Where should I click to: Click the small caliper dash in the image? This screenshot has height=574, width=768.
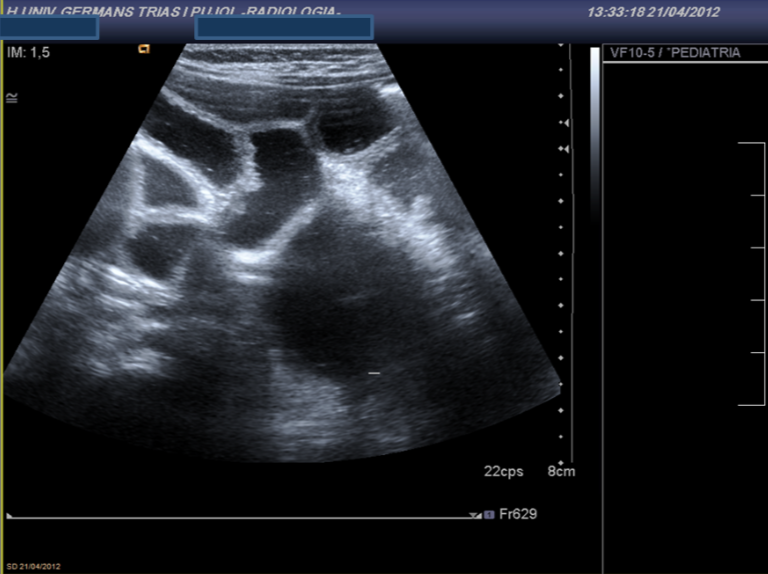click(x=374, y=373)
